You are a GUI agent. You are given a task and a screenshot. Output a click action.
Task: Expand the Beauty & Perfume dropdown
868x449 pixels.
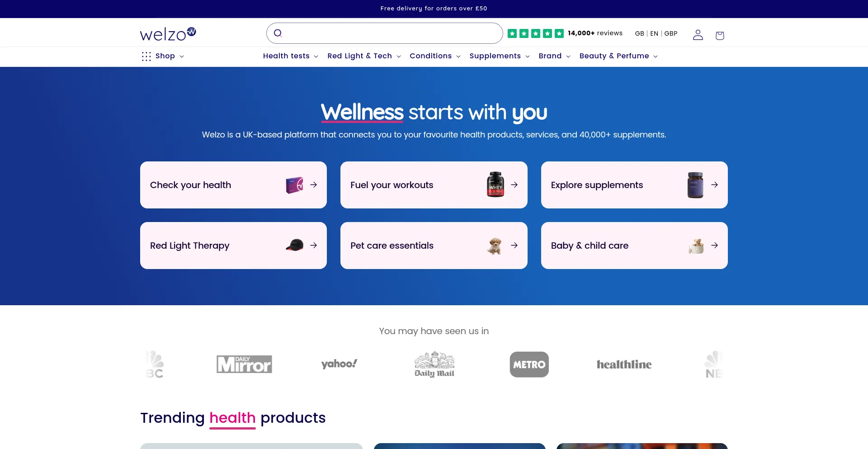coord(618,56)
